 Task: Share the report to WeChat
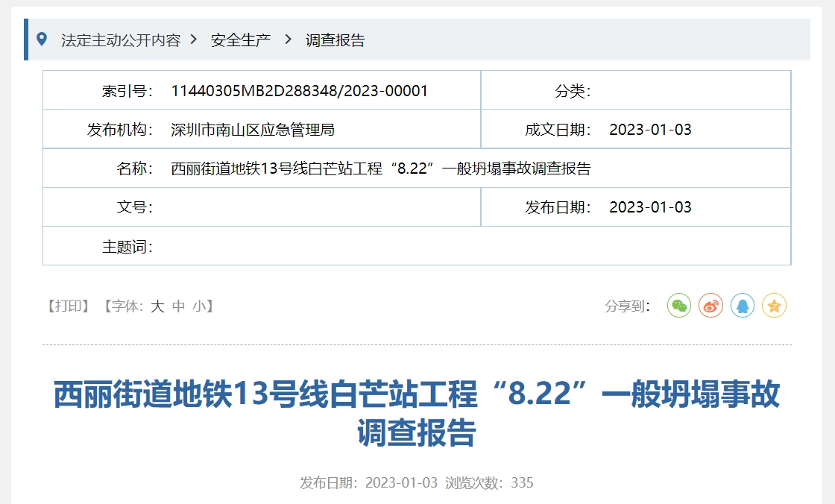[x=678, y=306]
